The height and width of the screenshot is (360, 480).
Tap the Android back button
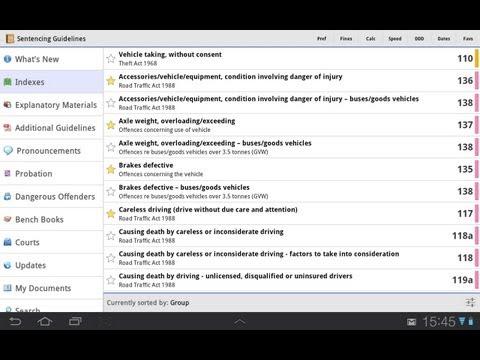[15, 322]
